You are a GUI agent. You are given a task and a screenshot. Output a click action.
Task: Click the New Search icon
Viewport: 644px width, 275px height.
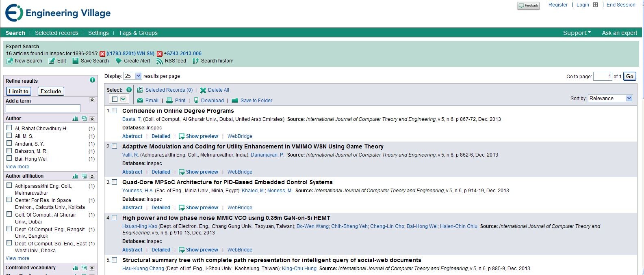pos(10,61)
